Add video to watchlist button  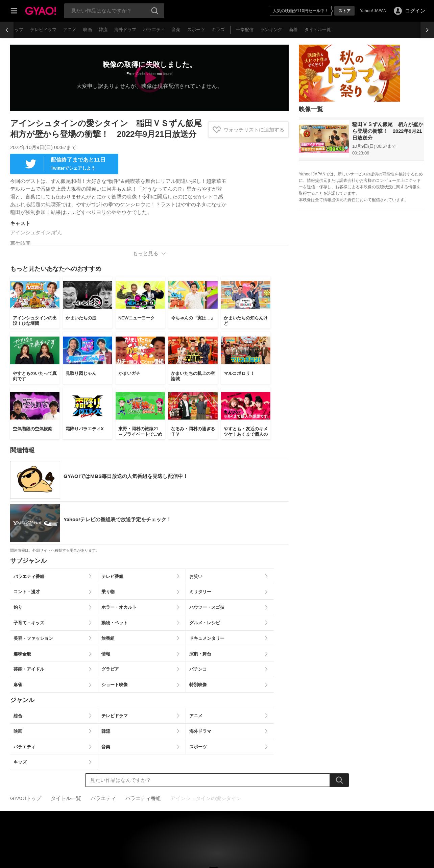pos(248,129)
